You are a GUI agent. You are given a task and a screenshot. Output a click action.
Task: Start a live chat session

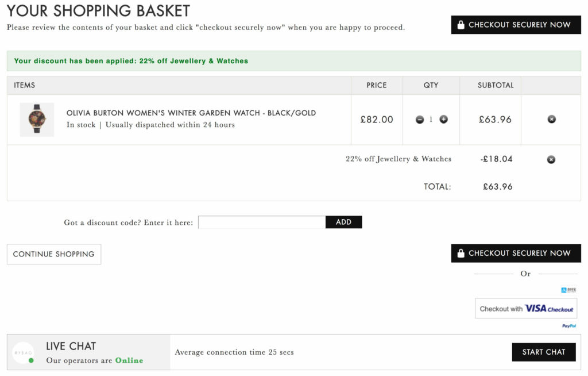coord(544,352)
